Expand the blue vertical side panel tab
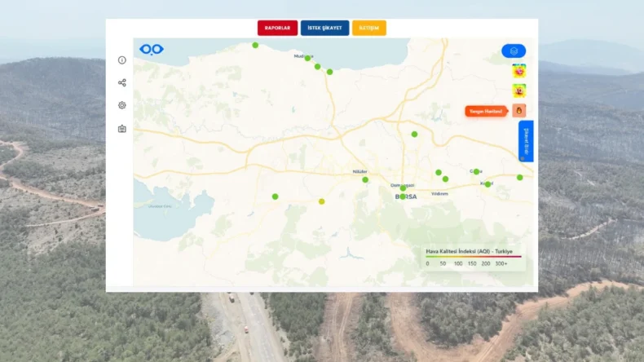This screenshot has height=362, width=644. click(x=526, y=141)
